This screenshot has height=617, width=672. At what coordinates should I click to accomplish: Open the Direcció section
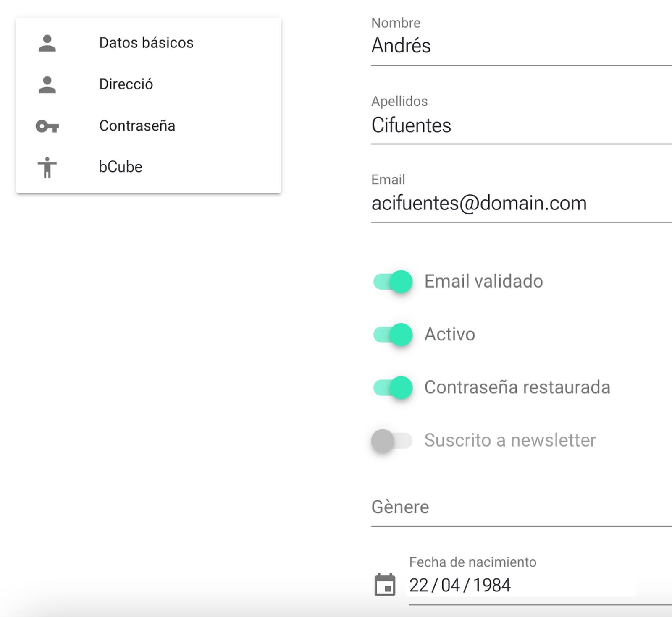click(x=126, y=84)
